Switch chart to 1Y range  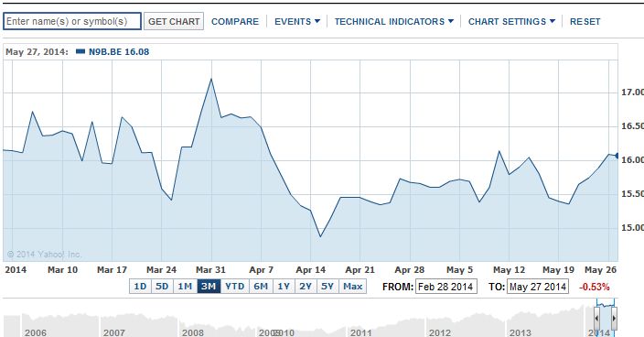284,287
